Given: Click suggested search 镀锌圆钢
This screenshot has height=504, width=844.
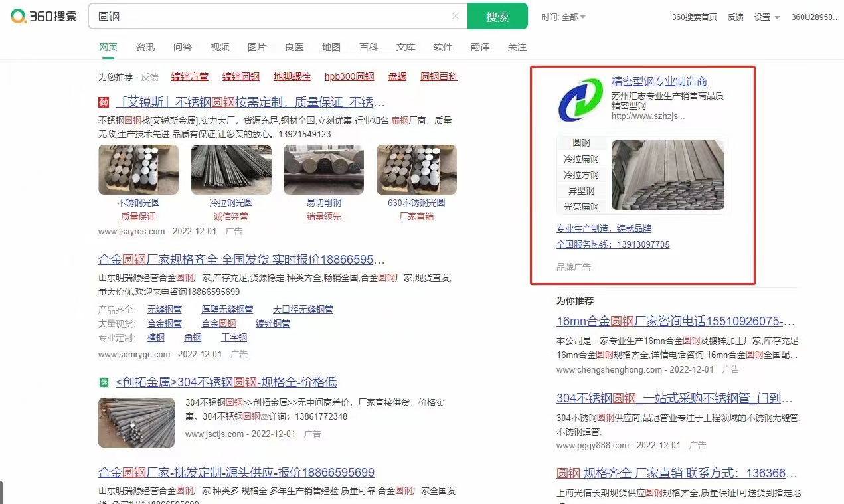Looking at the screenshot, I should pyautogui.click(x=241, y=76).
